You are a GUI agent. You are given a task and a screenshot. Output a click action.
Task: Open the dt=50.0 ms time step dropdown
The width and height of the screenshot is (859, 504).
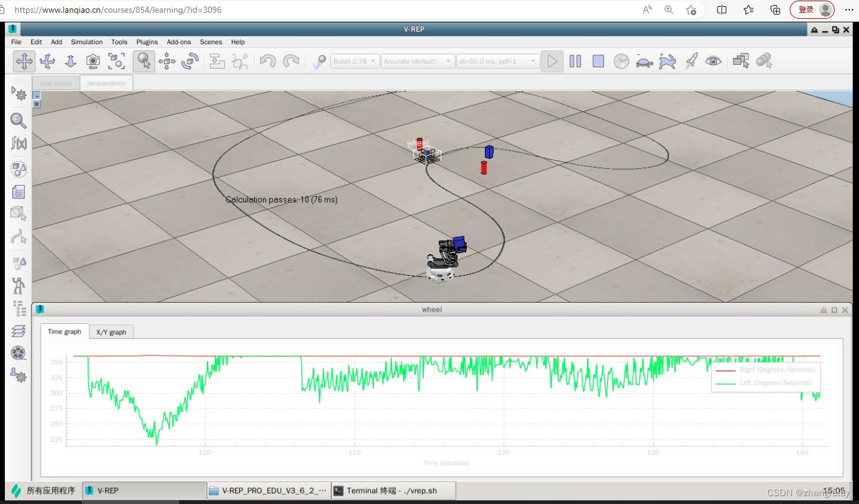coord(498,61)
